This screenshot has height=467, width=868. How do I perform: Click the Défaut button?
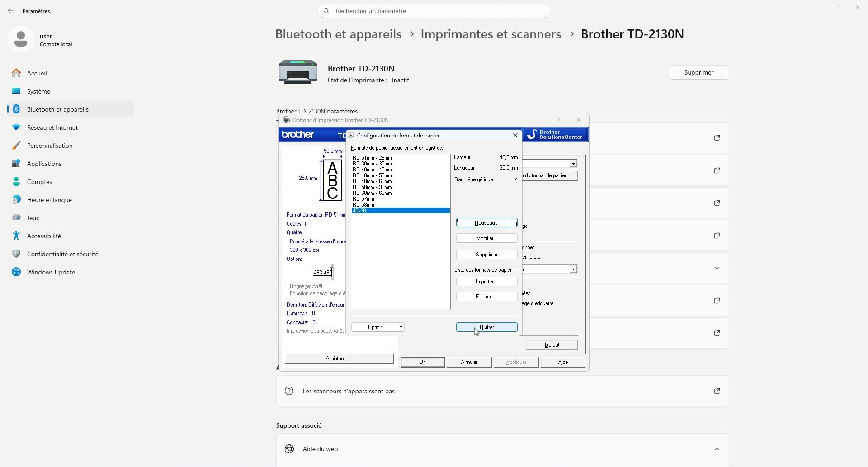pos(552,345)
